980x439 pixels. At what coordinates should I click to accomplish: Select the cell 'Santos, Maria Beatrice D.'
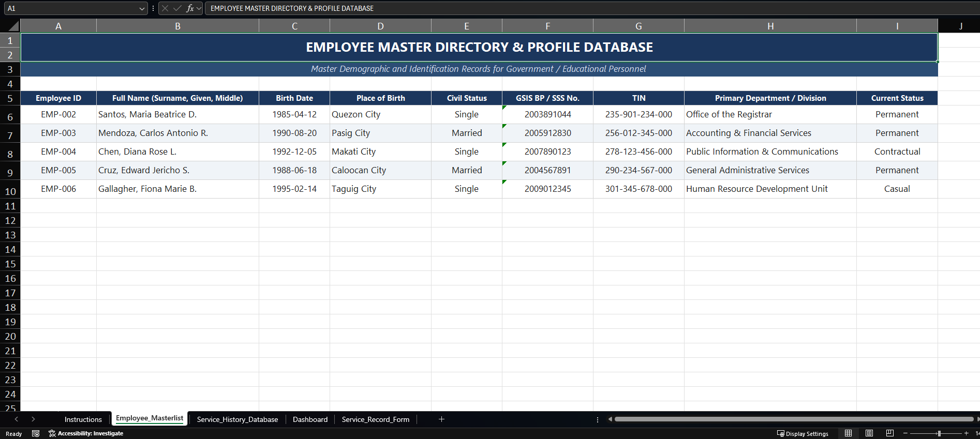tap(177, 114)
